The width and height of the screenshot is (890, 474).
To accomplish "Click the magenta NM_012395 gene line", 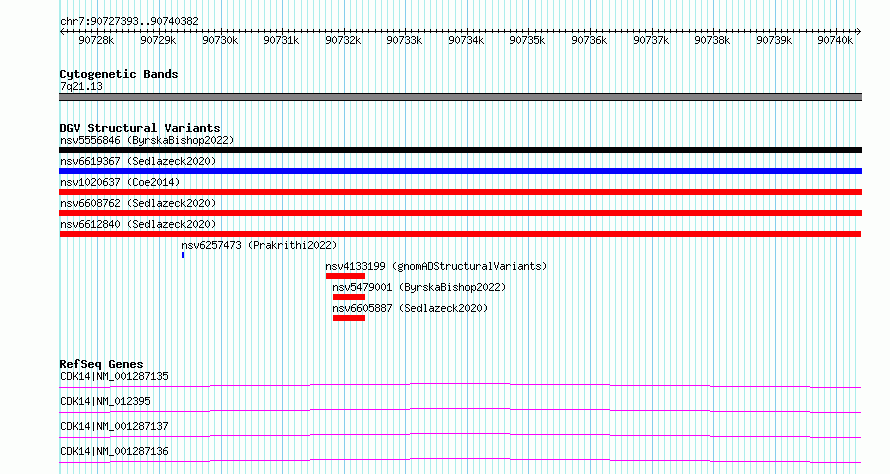I will coord(460,411).
